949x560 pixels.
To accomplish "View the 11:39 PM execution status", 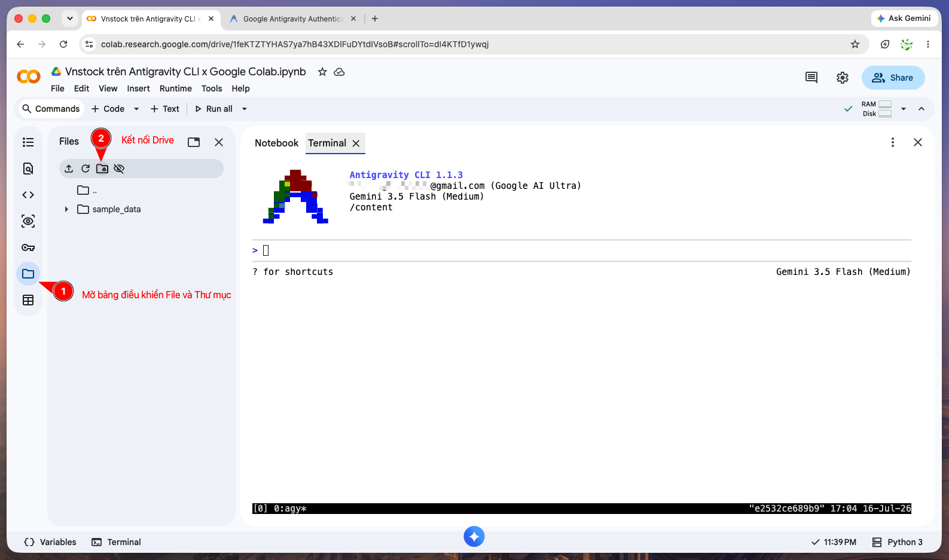I will (834, 542).
